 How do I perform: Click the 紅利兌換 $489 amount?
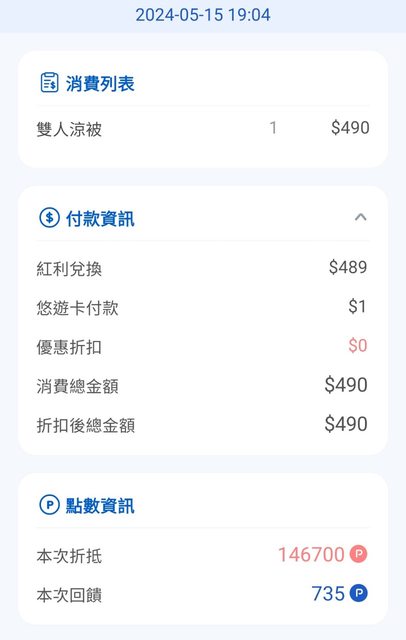click(x=348, y=267)
